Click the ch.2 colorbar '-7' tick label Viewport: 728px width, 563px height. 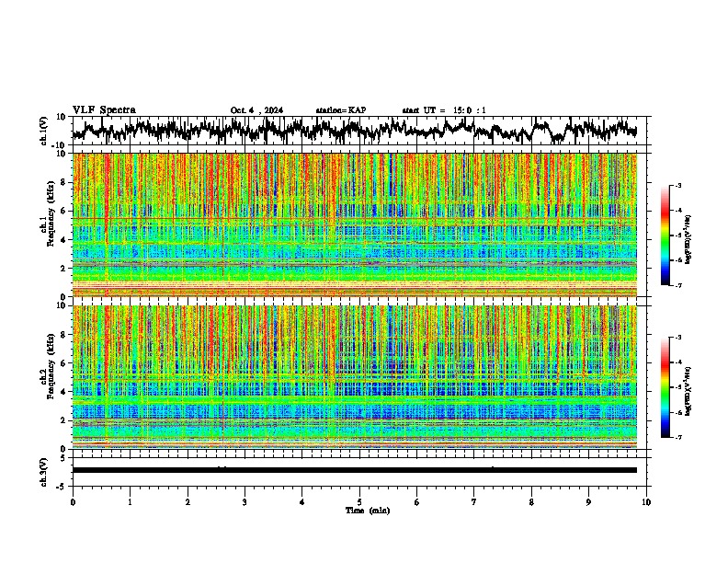click(678, 437)
